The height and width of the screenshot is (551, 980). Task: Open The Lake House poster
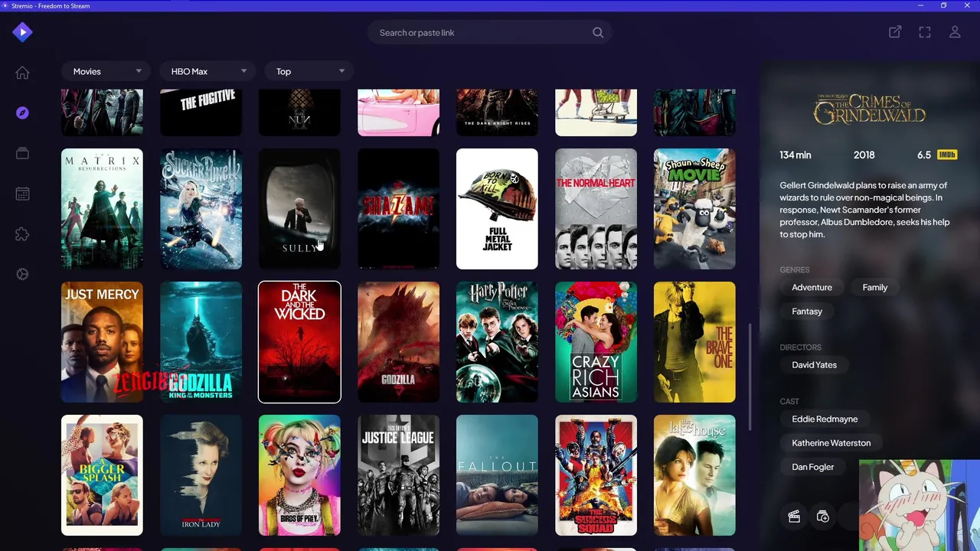[694, 475]
